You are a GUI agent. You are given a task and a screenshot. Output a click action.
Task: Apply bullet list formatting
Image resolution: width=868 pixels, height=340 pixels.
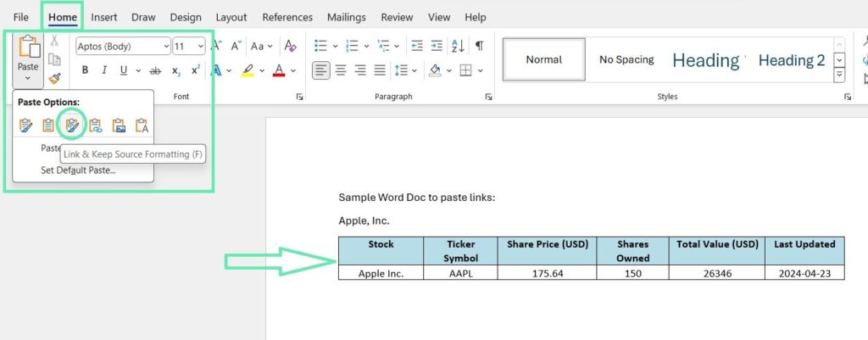[x=321, y=46]
